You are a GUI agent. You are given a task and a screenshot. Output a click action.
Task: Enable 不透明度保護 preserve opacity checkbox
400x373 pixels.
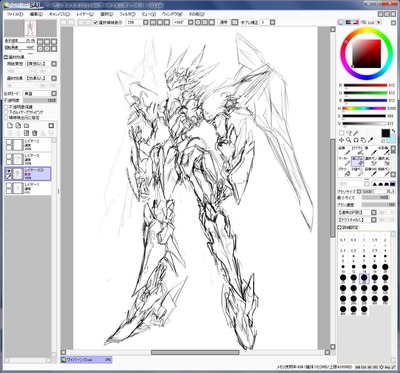[x=6, y=107]
